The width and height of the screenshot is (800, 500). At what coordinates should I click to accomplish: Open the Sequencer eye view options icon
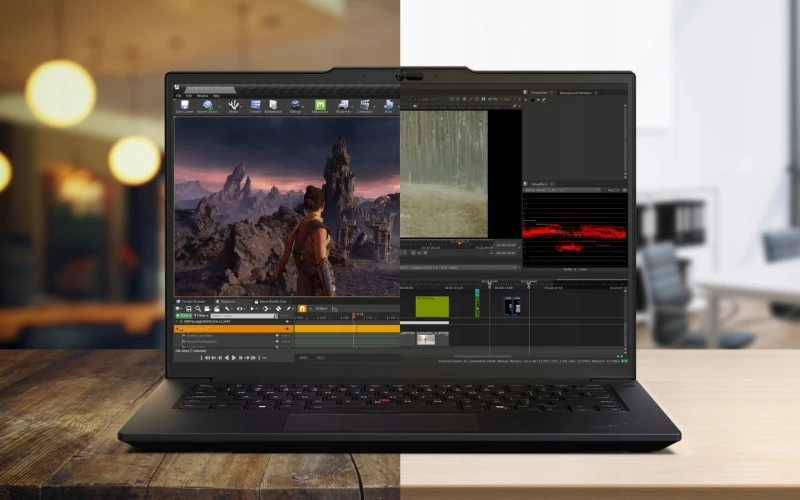coord(240,309)
